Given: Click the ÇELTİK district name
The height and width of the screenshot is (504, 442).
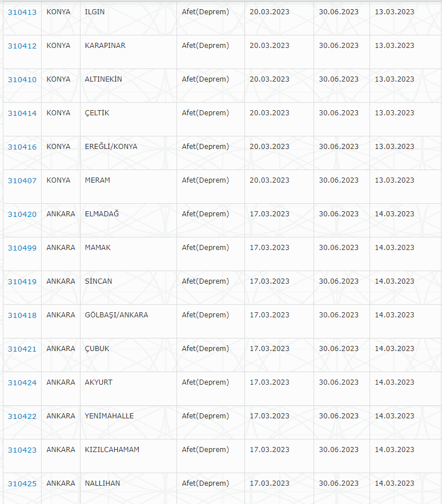Looking at the screenshot, I should (97, 112).
